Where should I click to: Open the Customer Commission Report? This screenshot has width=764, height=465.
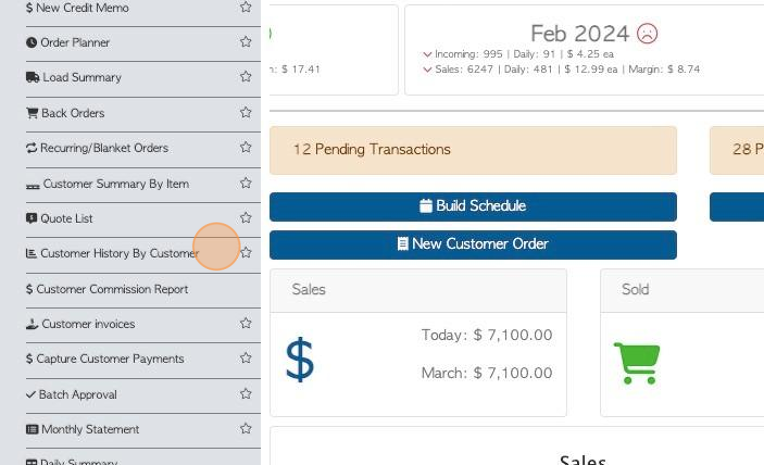click(x=112, y=289)
